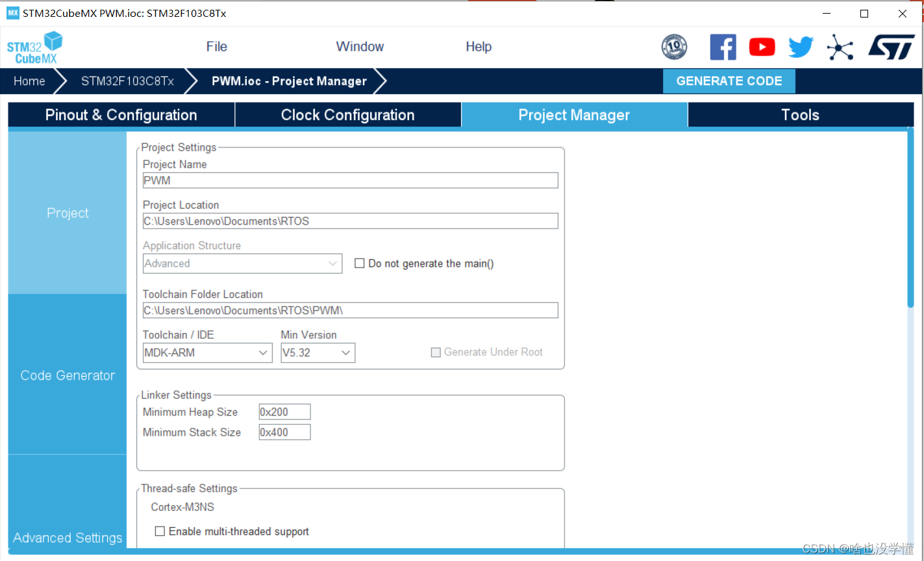Minimize the STM32CubeMX window
This screenshot has width=924, height=561.
click(x=827, y=13)
